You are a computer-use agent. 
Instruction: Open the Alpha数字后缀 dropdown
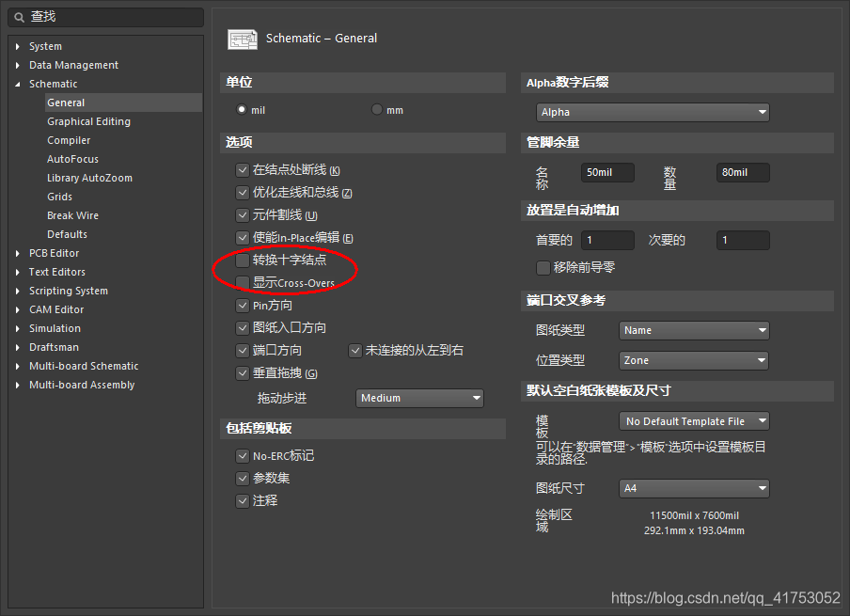tap(652, 111)
